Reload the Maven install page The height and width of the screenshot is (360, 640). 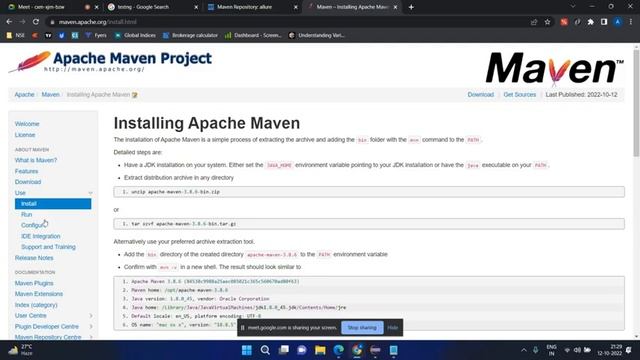36,22
